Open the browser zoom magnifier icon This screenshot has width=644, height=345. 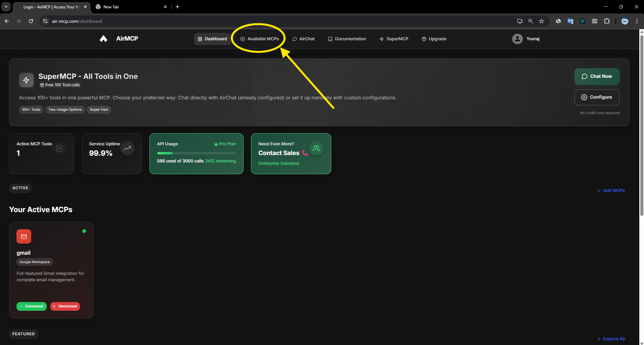[531, 21]
